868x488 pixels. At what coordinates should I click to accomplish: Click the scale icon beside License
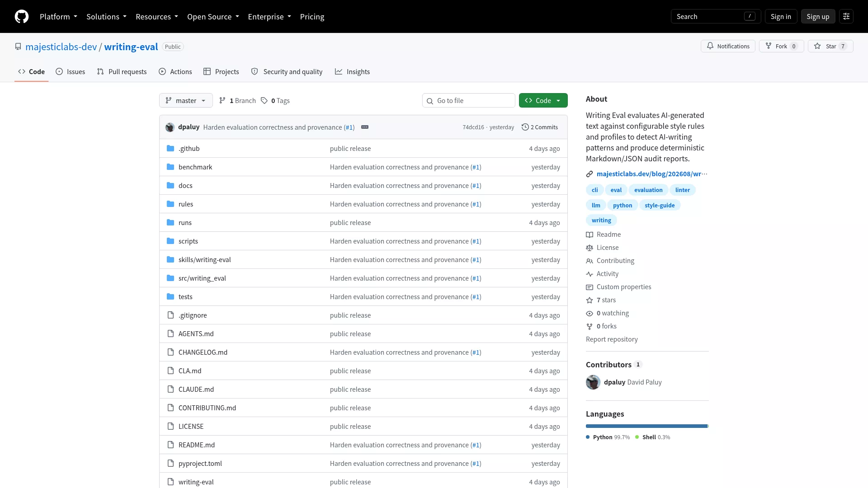(x=590, y=248)
